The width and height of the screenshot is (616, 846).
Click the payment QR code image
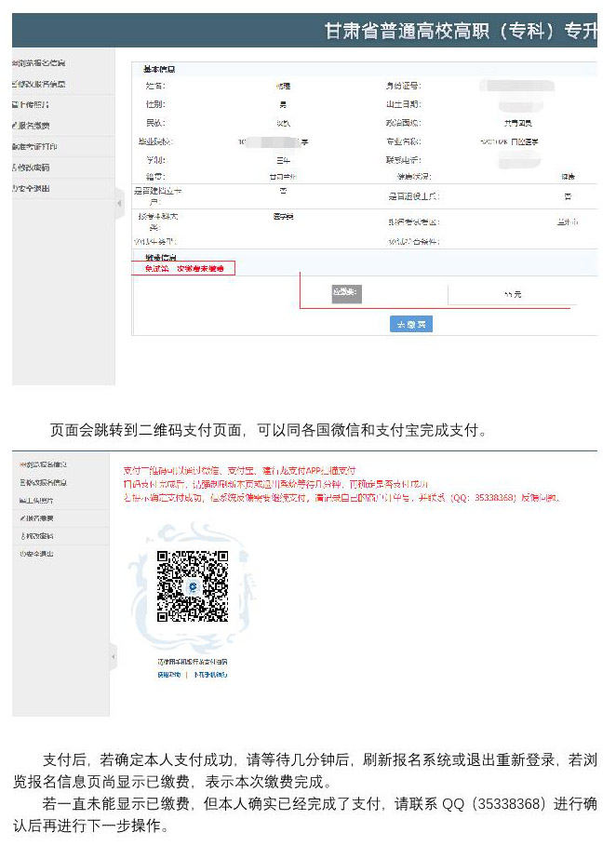[x=193, y=586]
